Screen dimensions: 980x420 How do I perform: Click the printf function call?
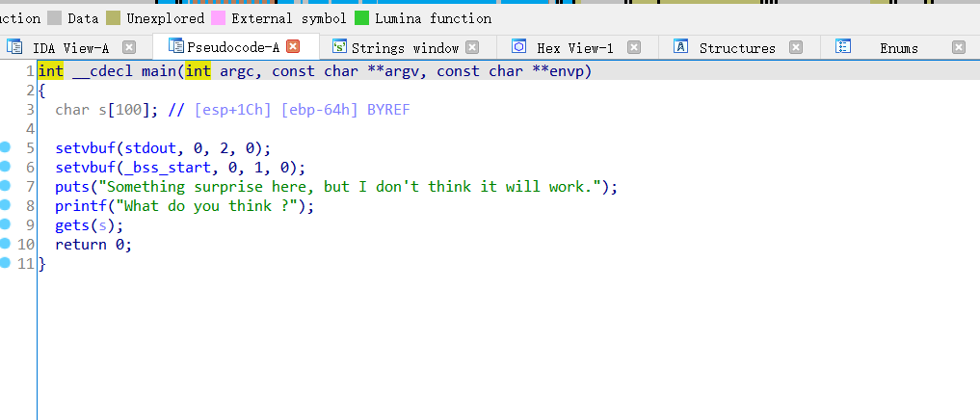[x=81, y=205]
